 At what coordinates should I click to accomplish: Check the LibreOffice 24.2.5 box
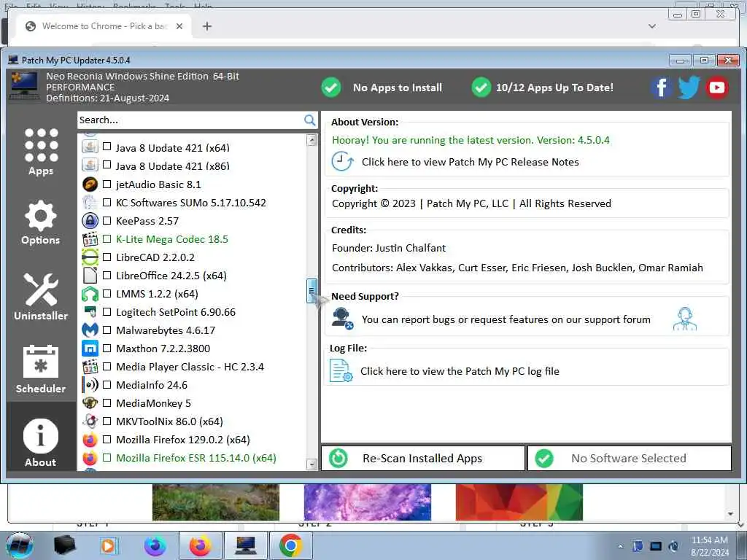[x=107, y=275]
